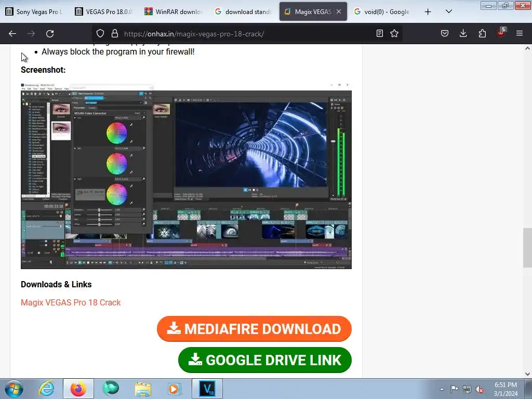The height and width of the screenshot is (399, 532).
Task: Open Windows Explorer folder from taskbar
Action: pos(143,389)
